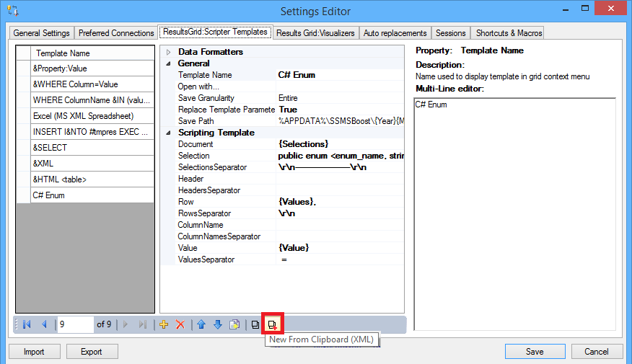Viewport: 632px width, 364px height.
Task: Click the Export button
Action: (x=92, y=352)
